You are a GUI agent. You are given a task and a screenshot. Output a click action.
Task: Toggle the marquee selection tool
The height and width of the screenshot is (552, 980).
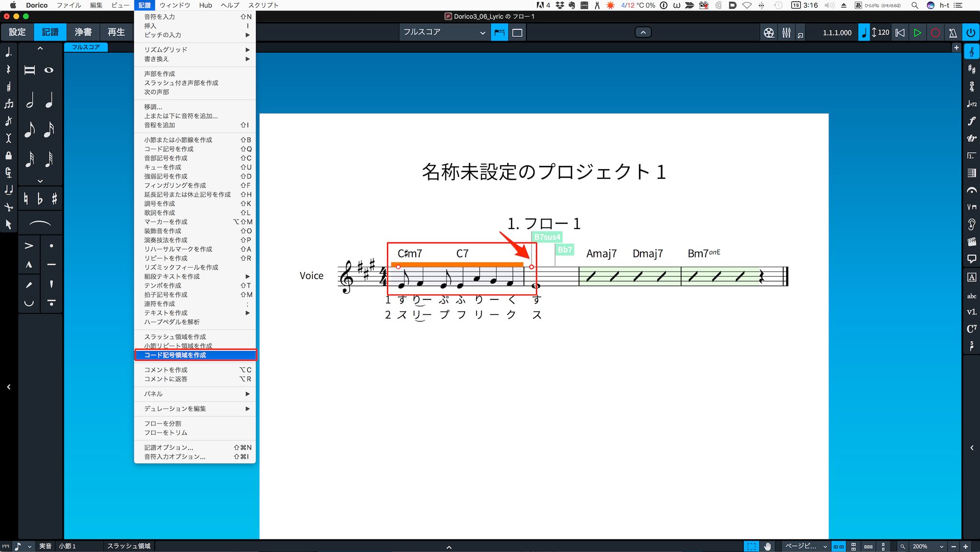click(751, 546)
